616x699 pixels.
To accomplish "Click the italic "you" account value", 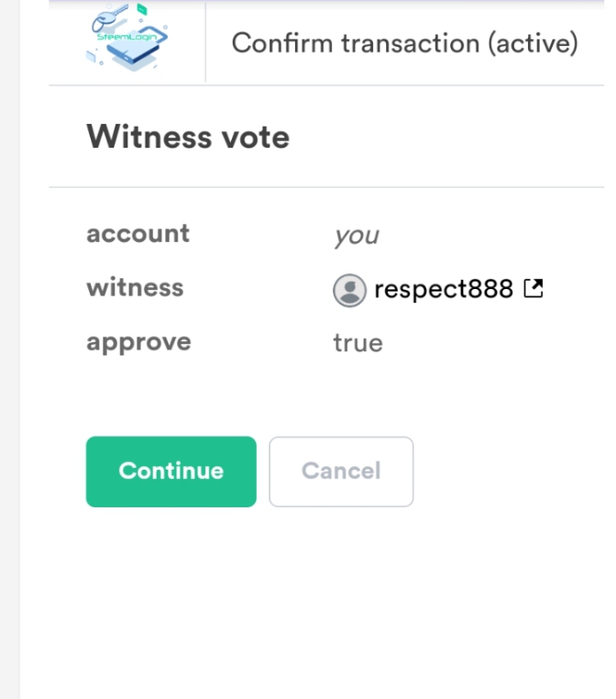I will [x=356, y=236].
